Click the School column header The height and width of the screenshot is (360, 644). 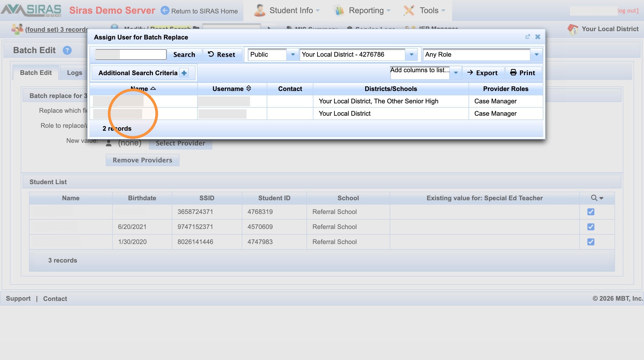pyautogui.click(x=348, y=198)
